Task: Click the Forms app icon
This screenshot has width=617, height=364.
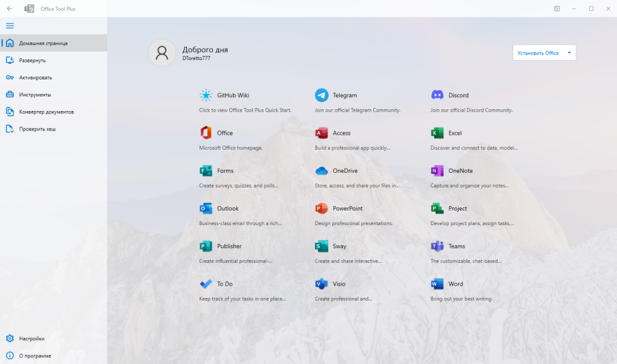Action: pyautogui.click(x=206, y=171)
